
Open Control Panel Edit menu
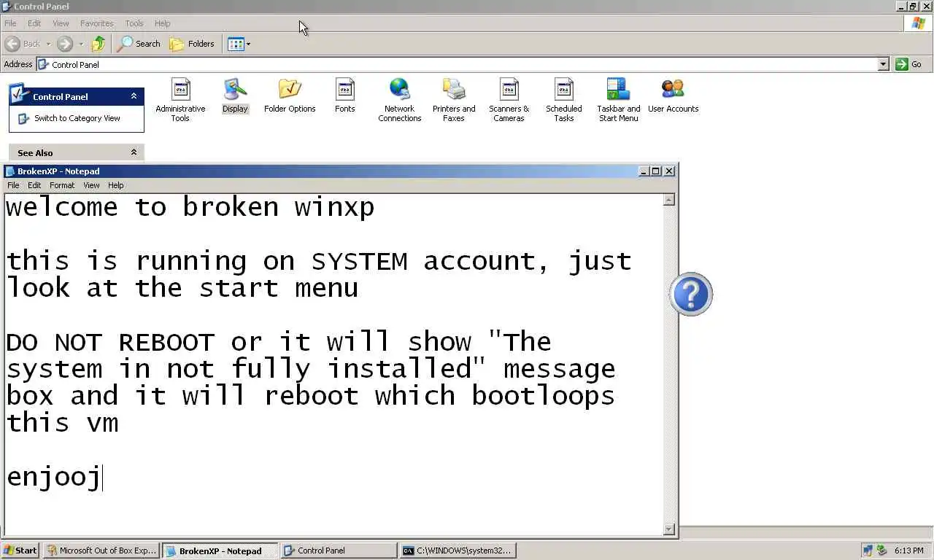click(34, 23)
